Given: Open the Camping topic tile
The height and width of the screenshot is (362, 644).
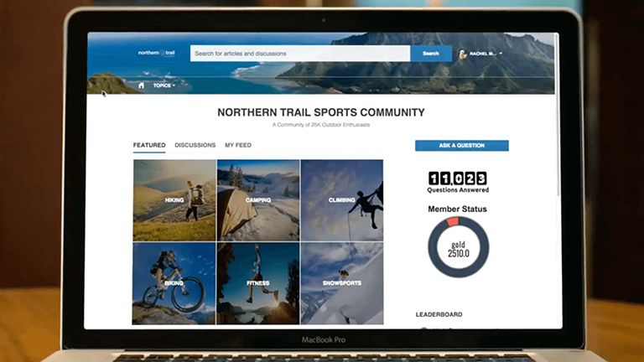Looking at the screenshot, I should [258, 200].
